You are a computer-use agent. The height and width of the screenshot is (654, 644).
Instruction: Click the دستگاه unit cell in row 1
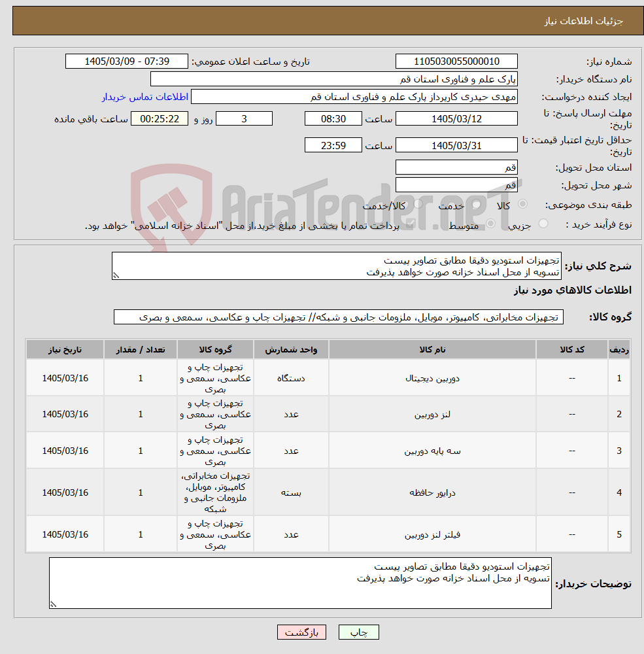click(291, 378)
